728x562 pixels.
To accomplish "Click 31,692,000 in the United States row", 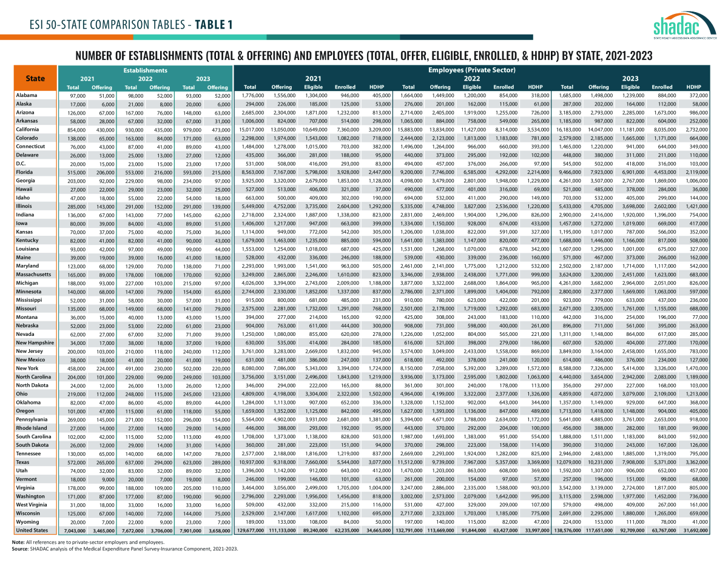I will click(x=695, y=530).
